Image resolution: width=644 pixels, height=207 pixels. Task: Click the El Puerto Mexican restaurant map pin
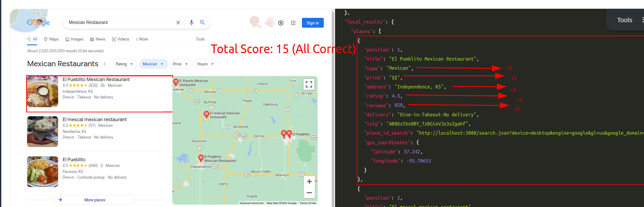pos(175,81)
